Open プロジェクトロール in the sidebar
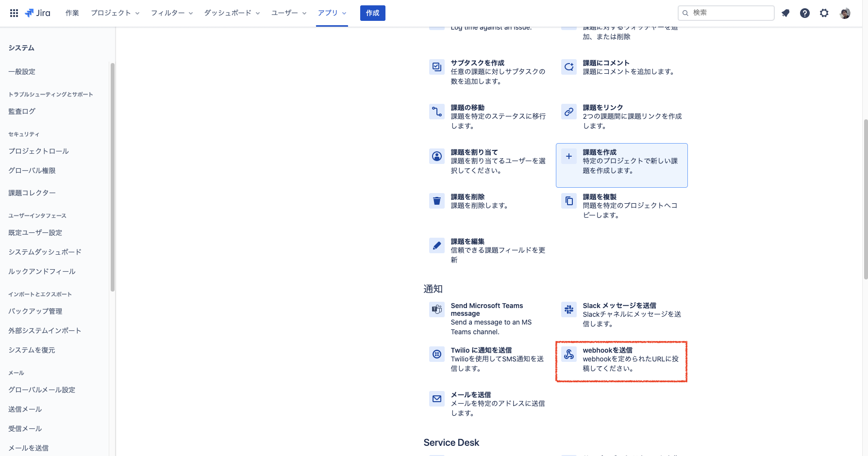 tap(39, 151)
